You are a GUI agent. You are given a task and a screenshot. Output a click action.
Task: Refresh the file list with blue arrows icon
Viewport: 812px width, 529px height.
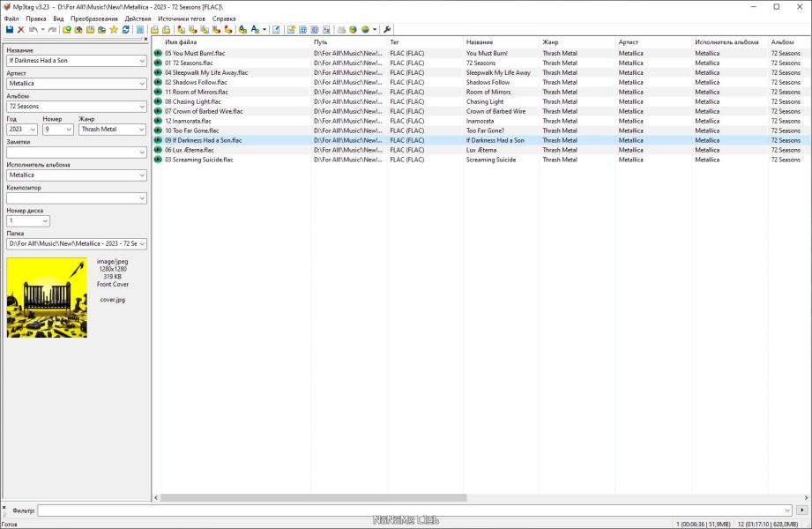coord(126,29)
